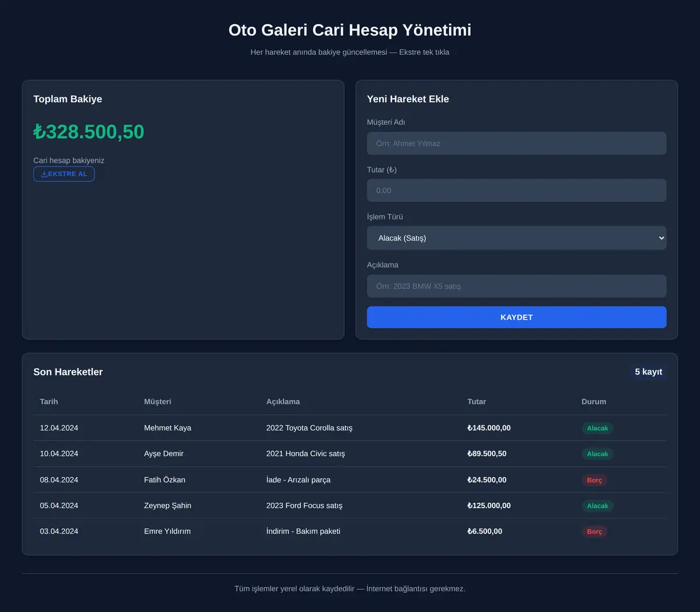Click the Tarih column header
The width and height of the screenshot is (700, 612).
pos(49,401)
